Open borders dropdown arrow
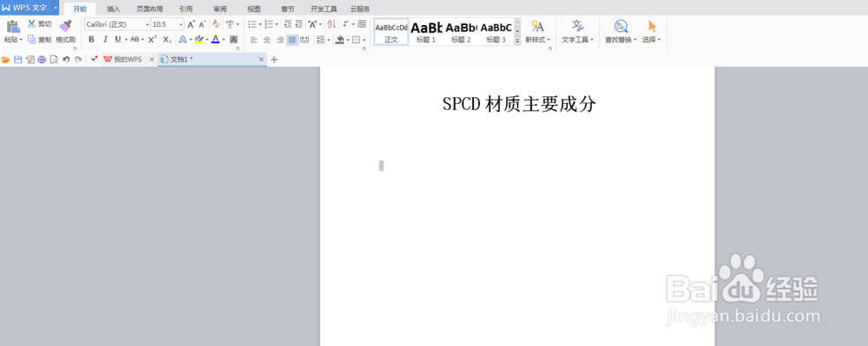This screenshot has width=868, height=346. click(x=364, y=40)
